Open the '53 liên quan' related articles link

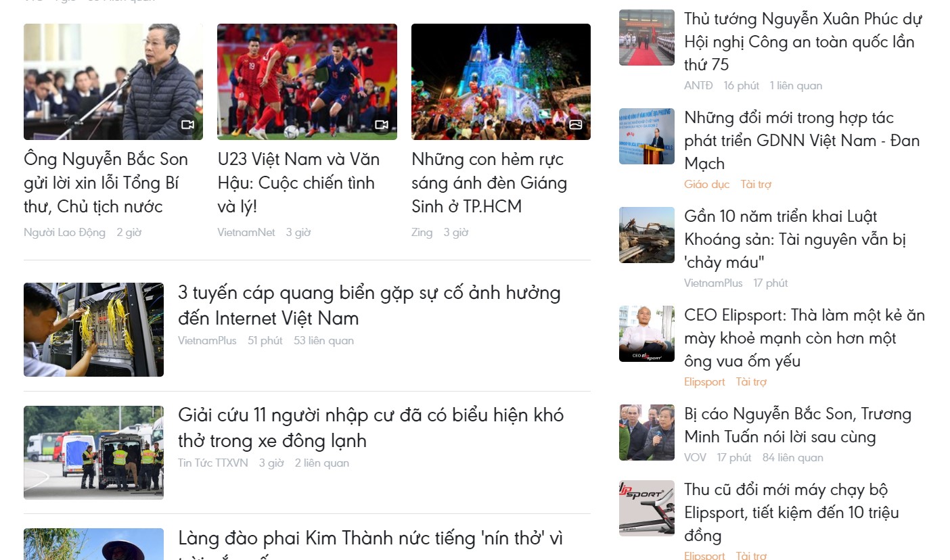point(323,340)
